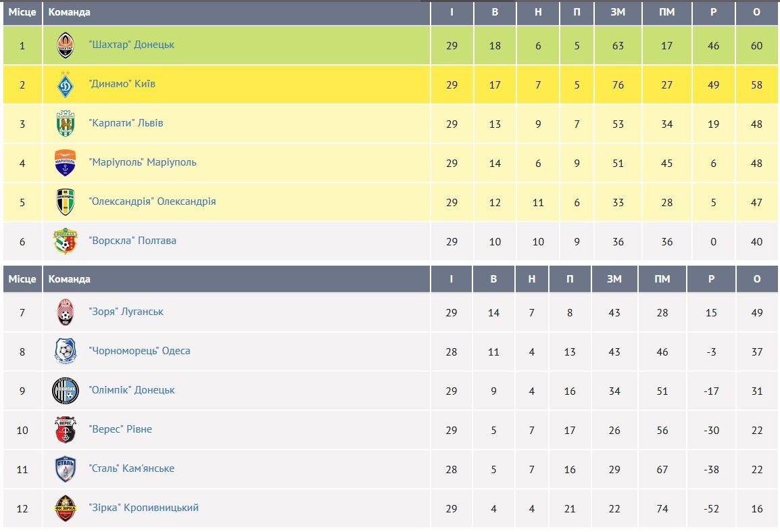Click the Chornomorets Odesa club logo
This screenshot has width=780, height=532.
click(66, 352)
